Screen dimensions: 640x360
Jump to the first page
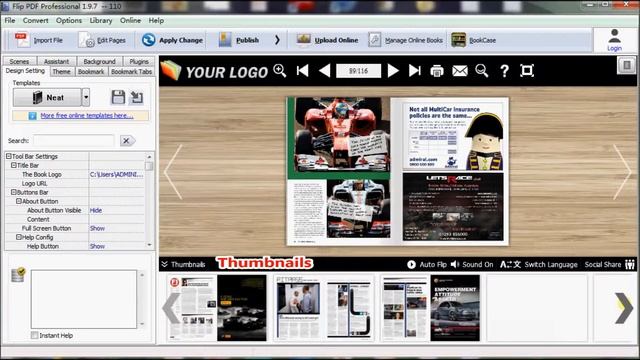(302, 71)
